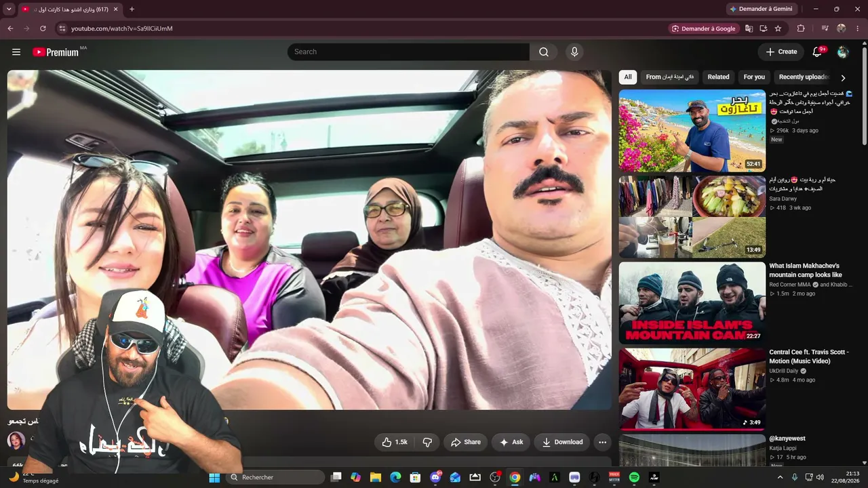This screenshot has height=488, width=868.
Task: Open the Central Cee Motion video thumbnail
Action: [x=692, y=389]
